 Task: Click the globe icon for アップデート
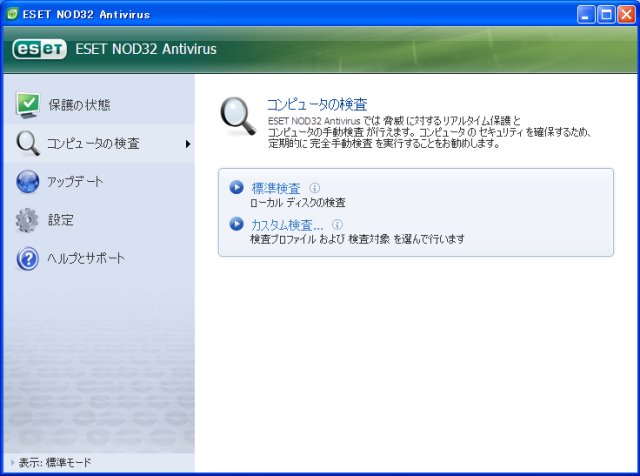coord(28,182)
